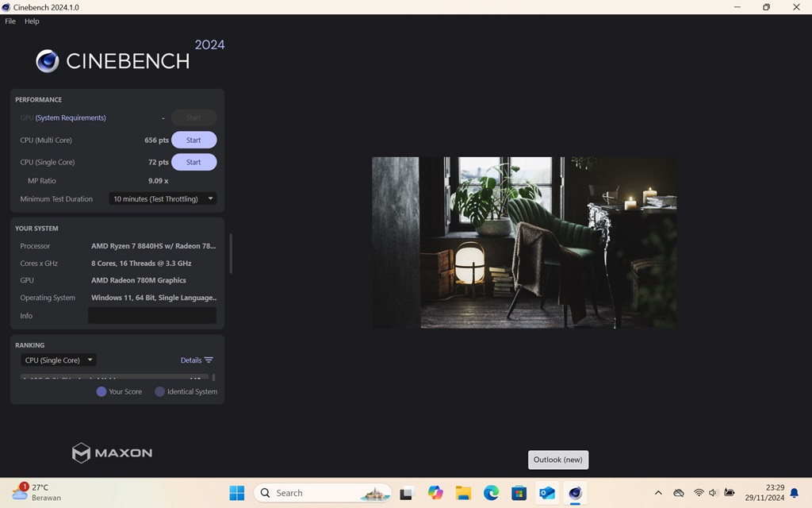Open Task View from taskbar
The image size is (812, 508).
[x=407, y=493]
